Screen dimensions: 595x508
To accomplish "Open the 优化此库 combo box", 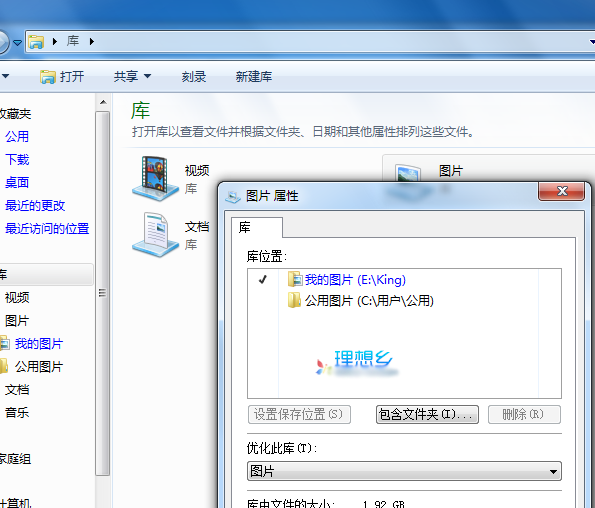I will pos(404,471).
